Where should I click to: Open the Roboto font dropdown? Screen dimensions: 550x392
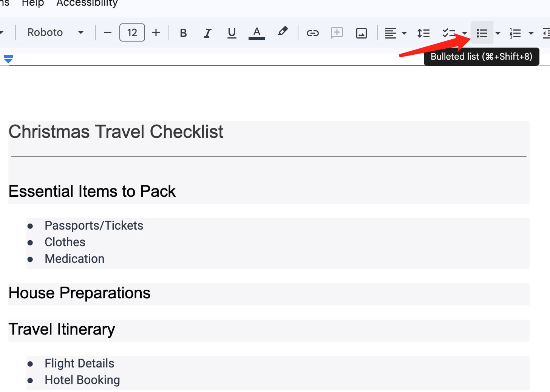point(56,32)
